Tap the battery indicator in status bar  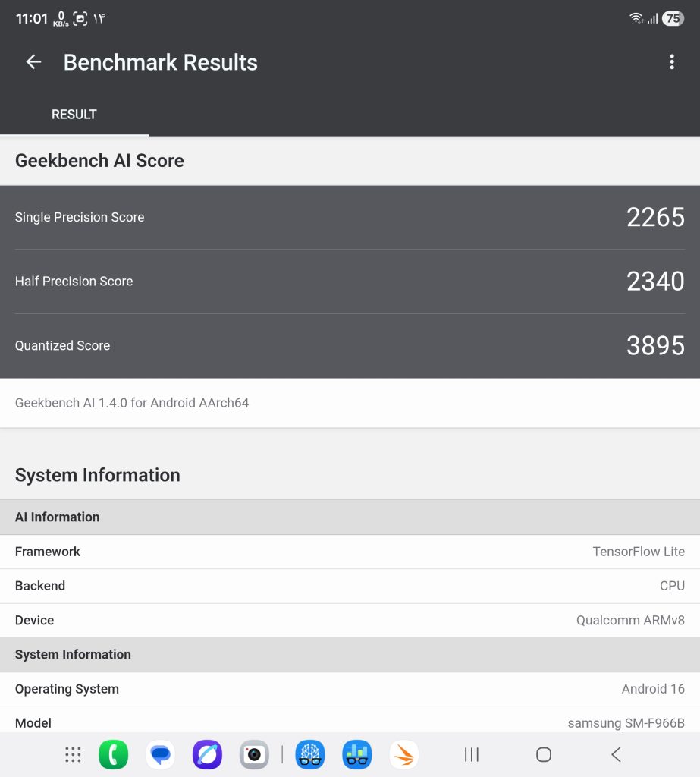(x=673, y=19)
